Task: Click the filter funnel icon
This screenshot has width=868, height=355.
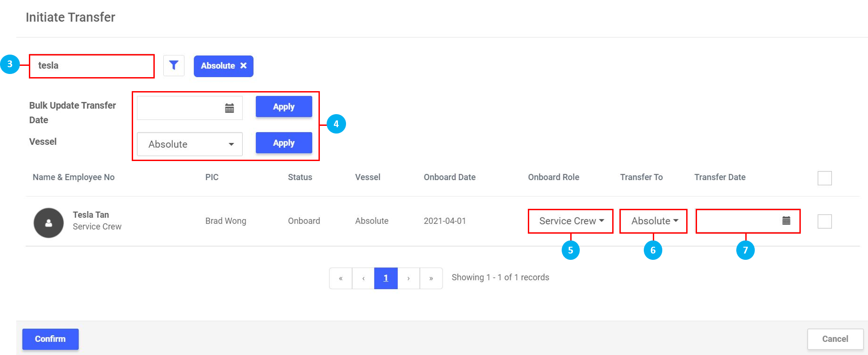Action: tap(174, 66)
